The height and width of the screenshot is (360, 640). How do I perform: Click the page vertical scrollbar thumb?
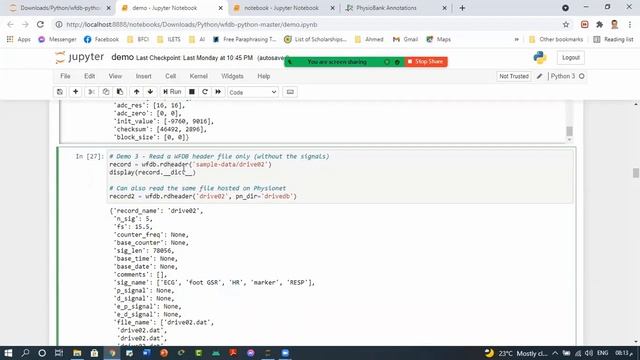636,173
